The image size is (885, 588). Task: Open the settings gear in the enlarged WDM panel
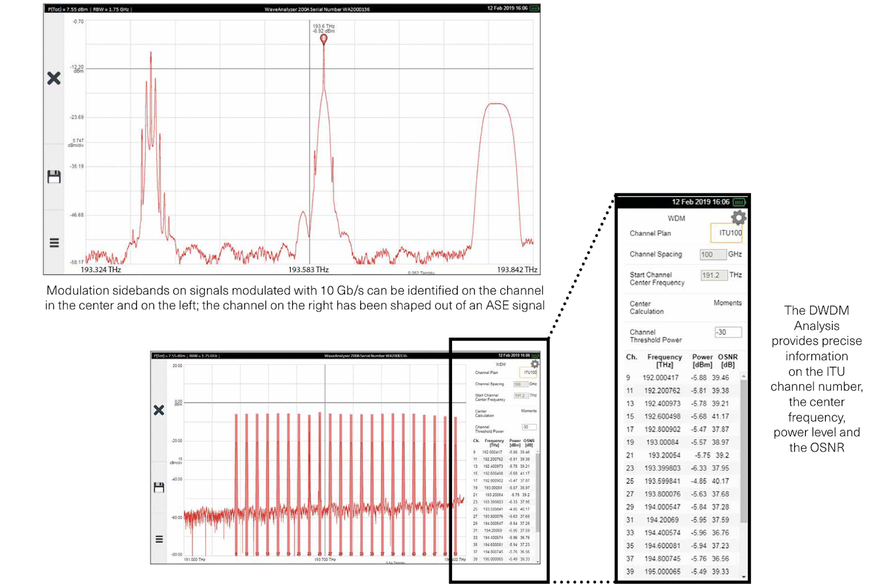(738, 218)
